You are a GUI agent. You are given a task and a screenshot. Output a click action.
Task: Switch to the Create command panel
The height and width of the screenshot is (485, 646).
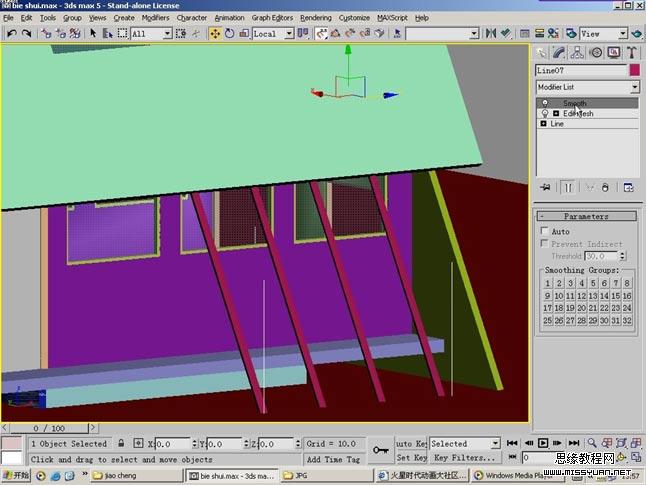coord(541,52)
